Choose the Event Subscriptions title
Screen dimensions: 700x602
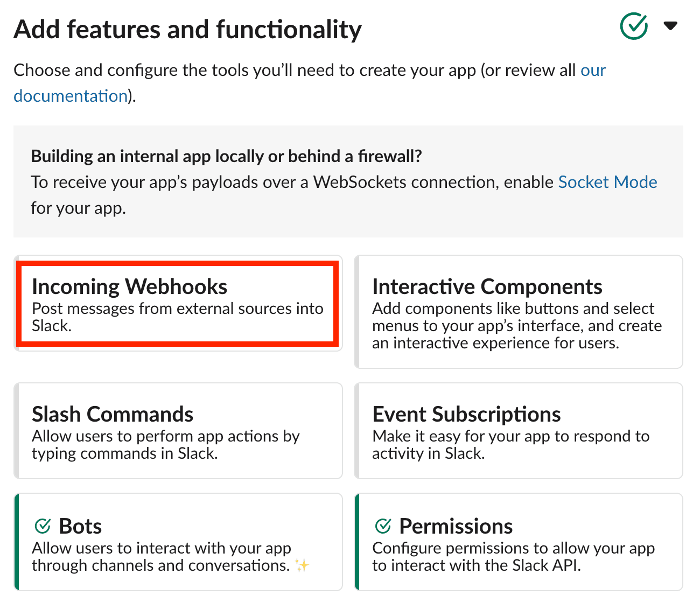[466, 415]
